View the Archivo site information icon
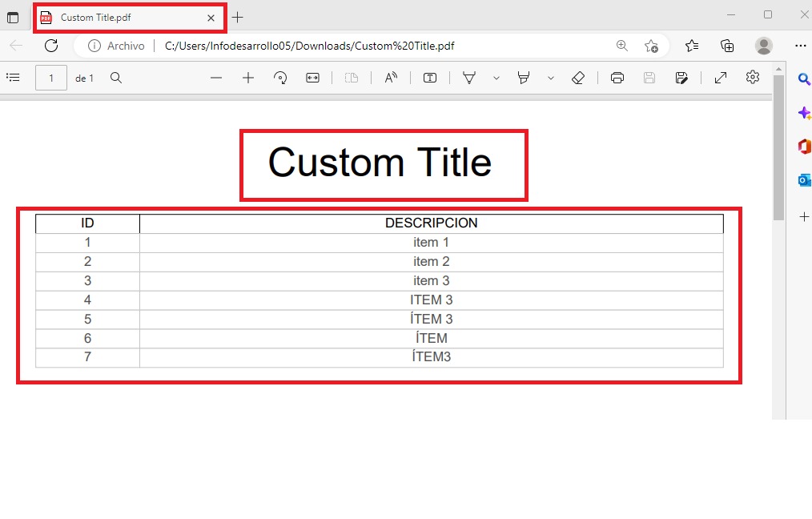The height and width of the screenshot is (519, 812). click(x=94, y=46)
